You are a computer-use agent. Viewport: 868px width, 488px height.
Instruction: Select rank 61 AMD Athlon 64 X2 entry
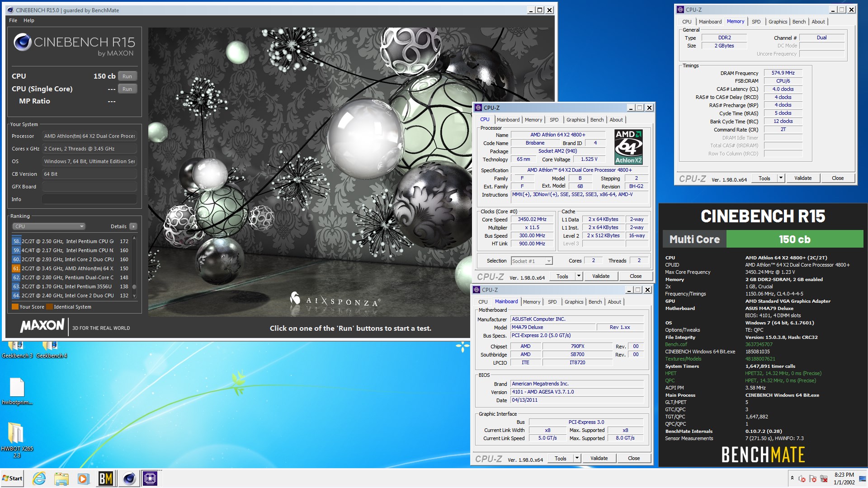[71, 268]
